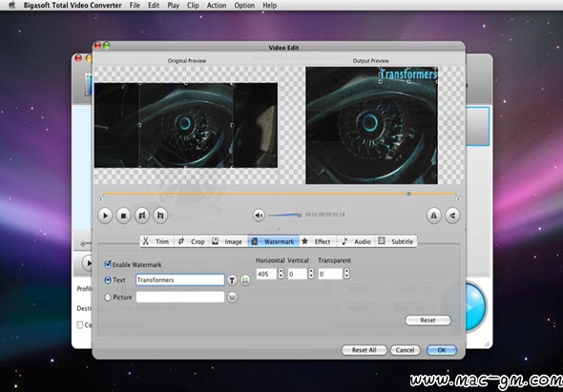Click the flip vertical icon button

[x=452, y=216]
